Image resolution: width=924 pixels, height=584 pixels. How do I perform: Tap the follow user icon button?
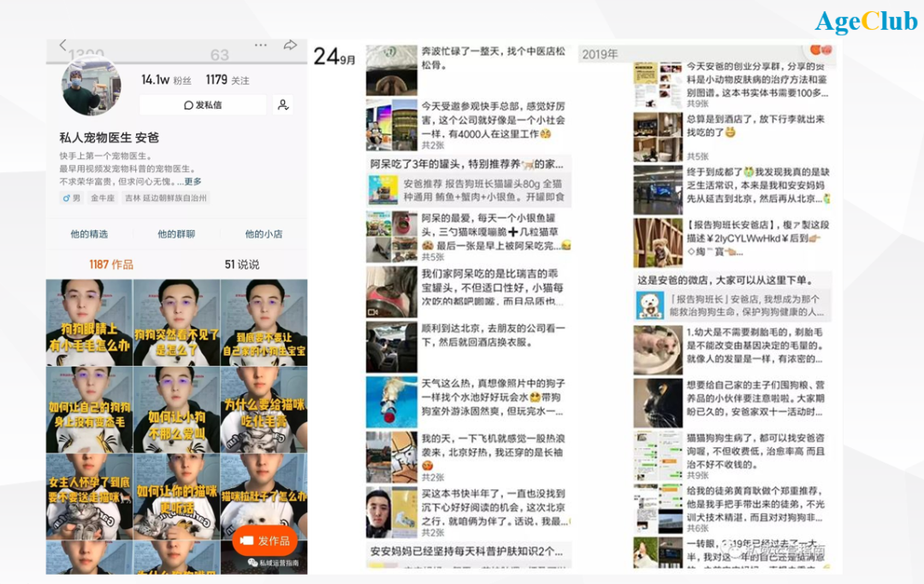283,105
